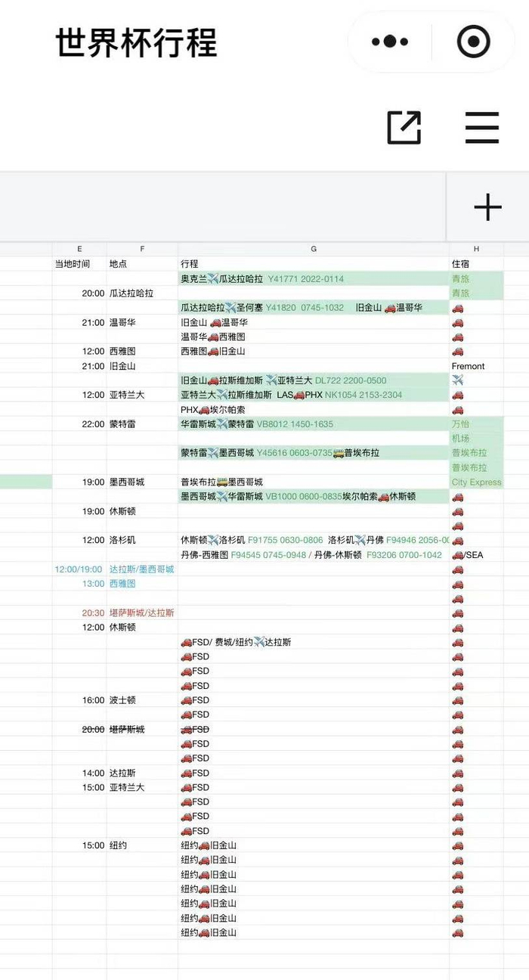Select the strikethrough 堪萨斯城 location cell
The image size is (529, 980).
coord(142,730)
